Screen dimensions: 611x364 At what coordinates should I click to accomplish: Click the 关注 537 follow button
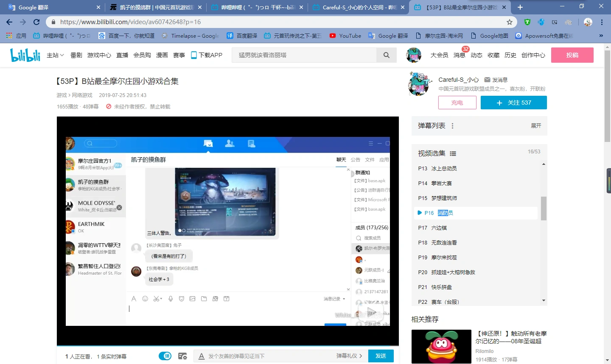514,103
